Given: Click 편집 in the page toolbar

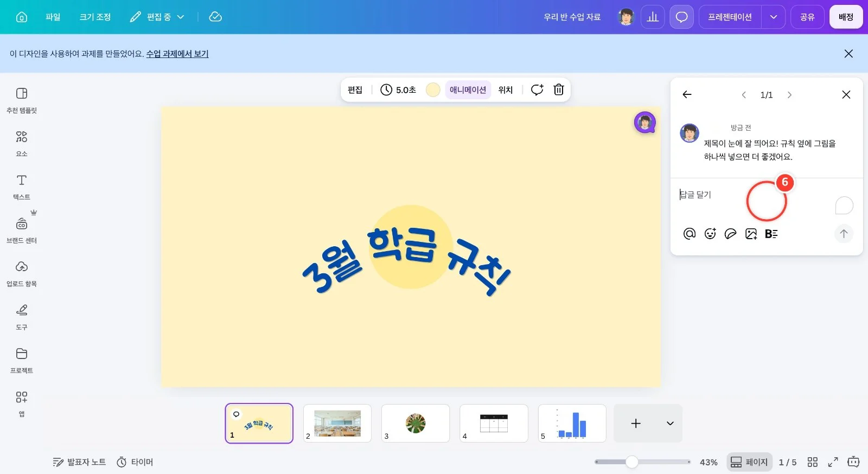Looking at the screenshot, I should (355, 89).
